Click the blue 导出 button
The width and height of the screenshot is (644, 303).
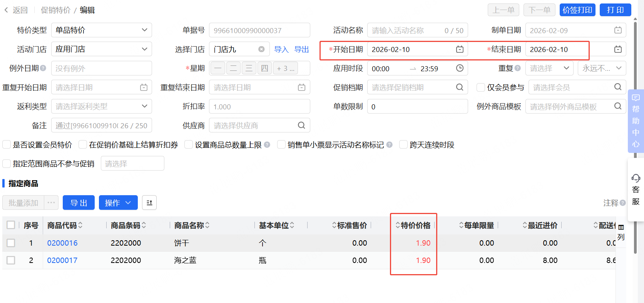click(x=79, y=203)
